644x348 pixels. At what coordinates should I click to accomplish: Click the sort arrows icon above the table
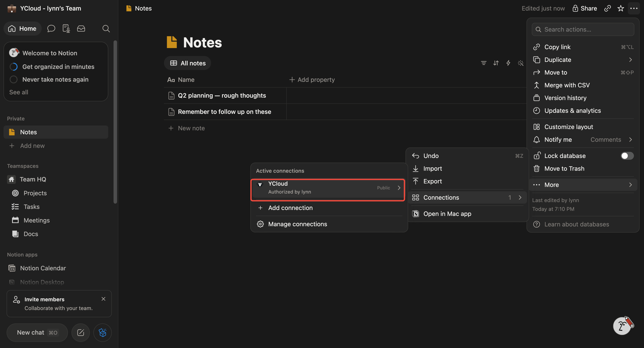[496, 63]
